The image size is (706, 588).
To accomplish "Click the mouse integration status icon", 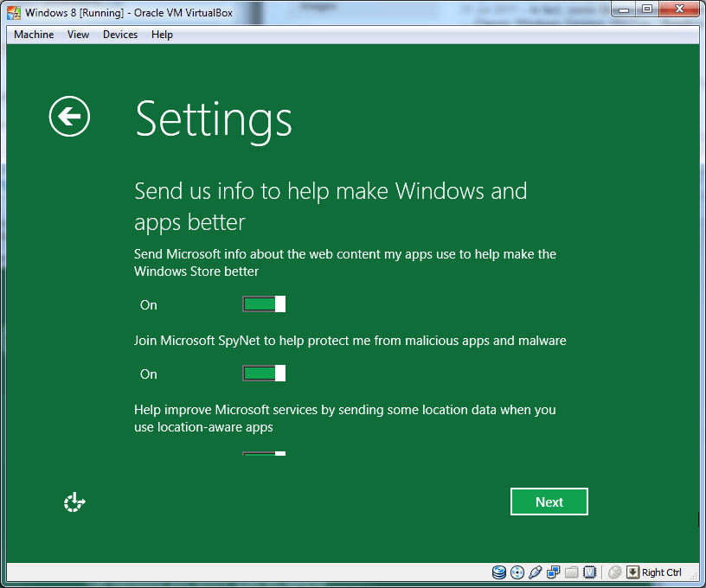I will [x=614, y=572].
